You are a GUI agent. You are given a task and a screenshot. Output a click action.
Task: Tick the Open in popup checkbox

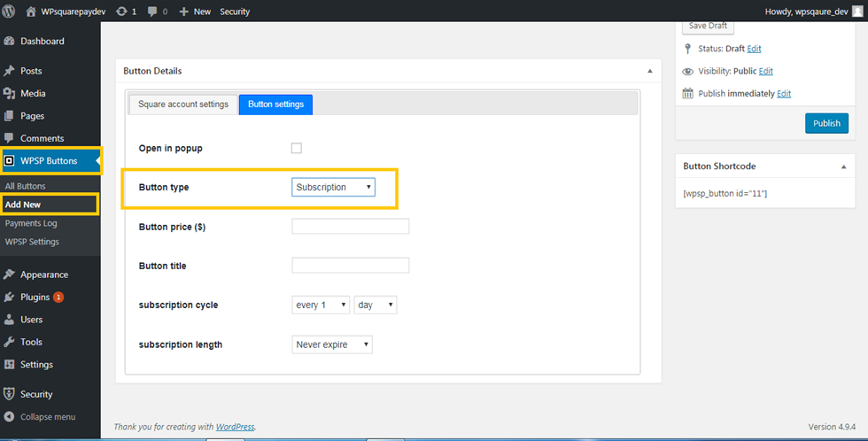tap(297, 148)
